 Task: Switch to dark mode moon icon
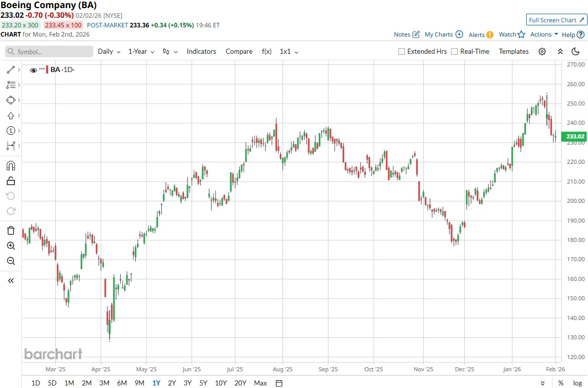click(575, 51)
